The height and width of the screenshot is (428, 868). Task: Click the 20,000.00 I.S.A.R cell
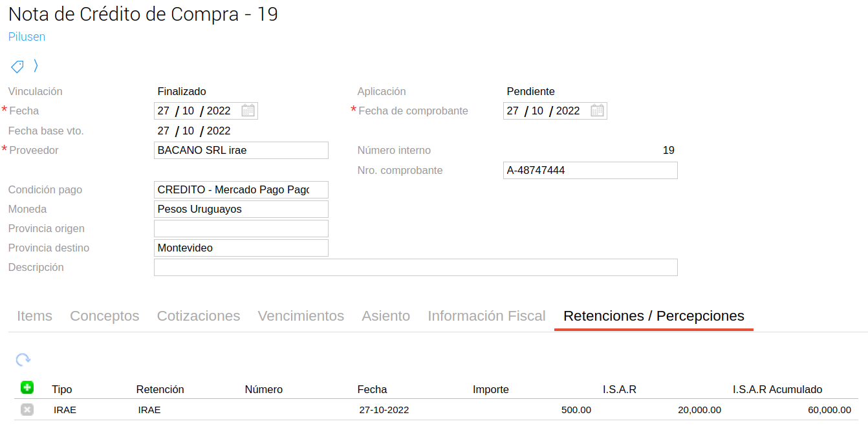(x=699, y=410)
